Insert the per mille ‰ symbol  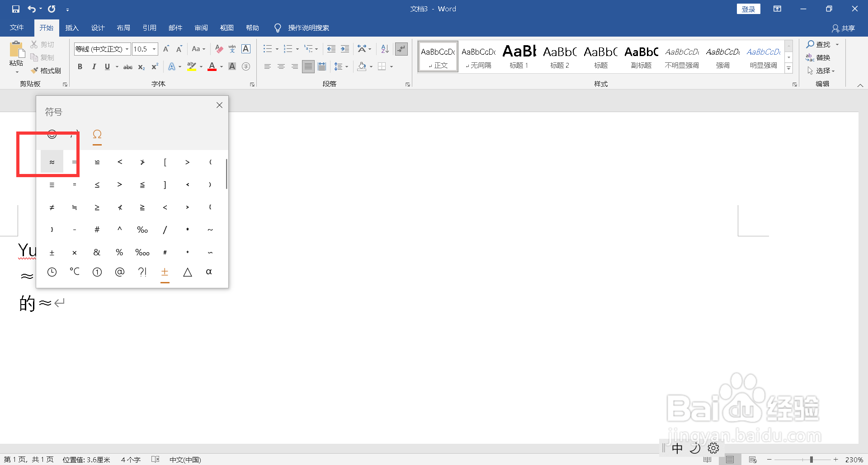pyautogui.click(x=142, y=230)
